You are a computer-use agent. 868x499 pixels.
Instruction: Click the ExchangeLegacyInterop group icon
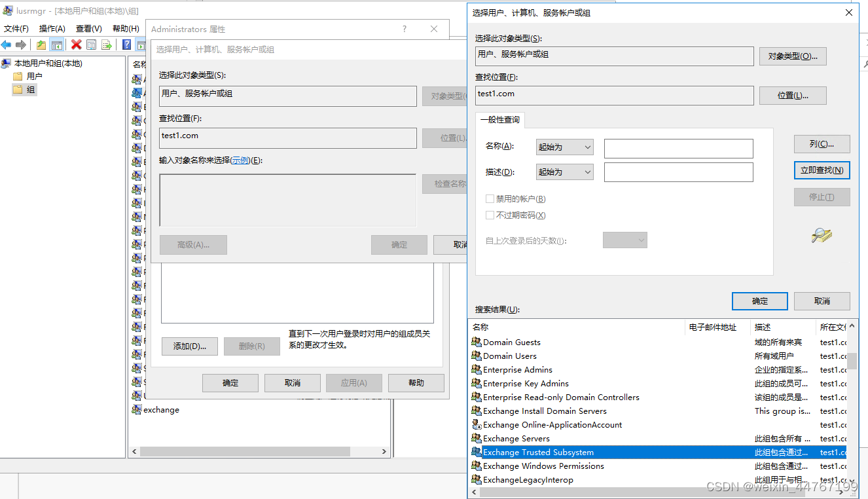tap(477, 479)
